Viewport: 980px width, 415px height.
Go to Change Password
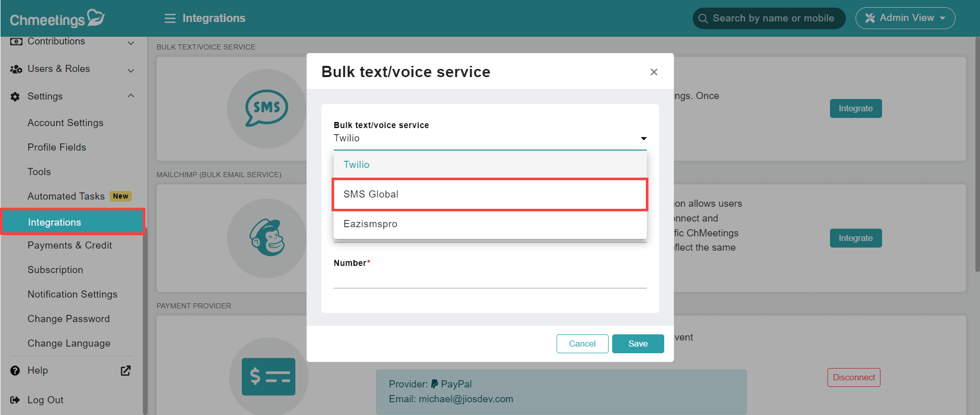pos(68,319)
